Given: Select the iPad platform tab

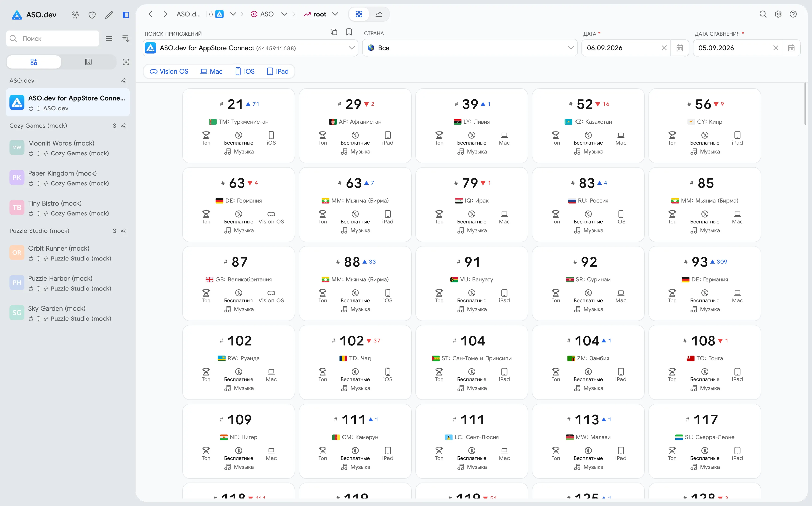Looking at the screenshot, I should pos(277,71).
